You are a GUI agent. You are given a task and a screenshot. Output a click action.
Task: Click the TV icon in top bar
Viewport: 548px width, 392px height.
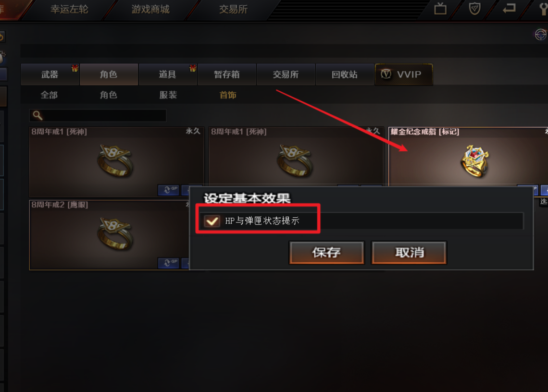pyautogui.click(x=440, y=8)
